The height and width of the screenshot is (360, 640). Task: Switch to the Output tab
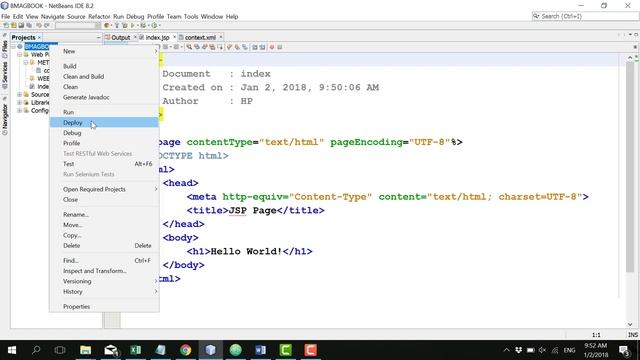tap(120, 37)
